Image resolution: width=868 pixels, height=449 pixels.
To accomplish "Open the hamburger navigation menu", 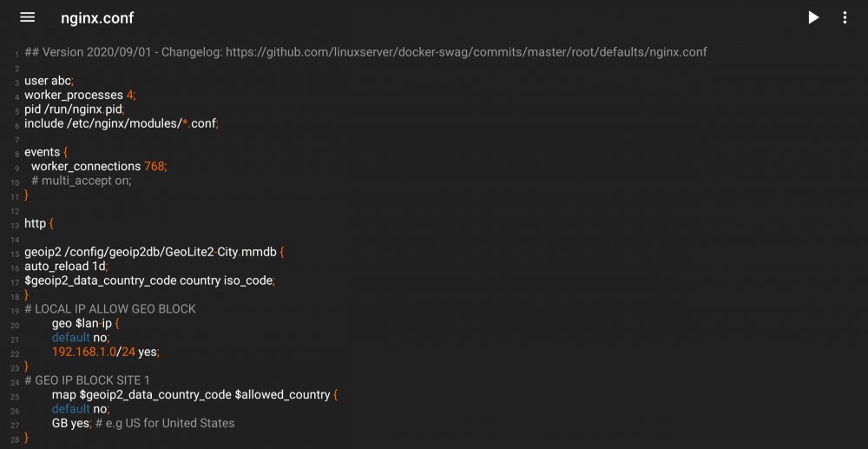I will (27, 17).
